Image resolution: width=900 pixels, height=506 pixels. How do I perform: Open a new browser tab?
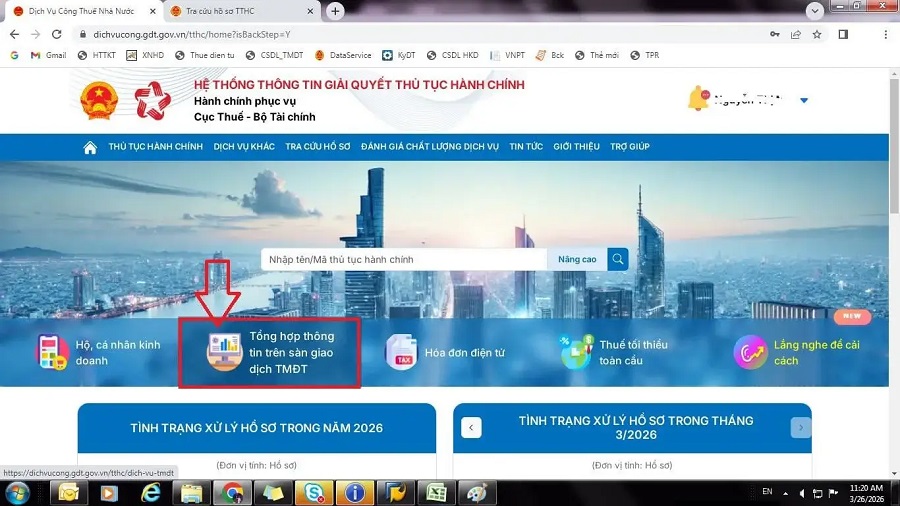click(x=335, y=11)
